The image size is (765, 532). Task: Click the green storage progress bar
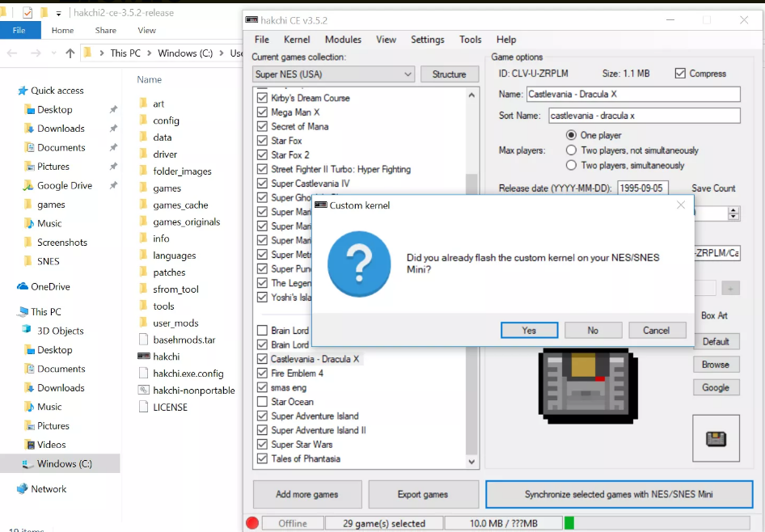(x=568, y=523)
